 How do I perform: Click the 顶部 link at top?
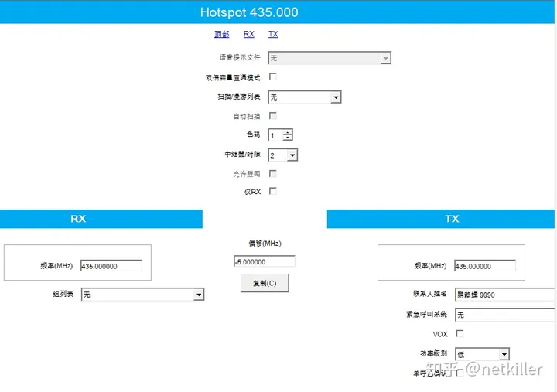[221, 34]
